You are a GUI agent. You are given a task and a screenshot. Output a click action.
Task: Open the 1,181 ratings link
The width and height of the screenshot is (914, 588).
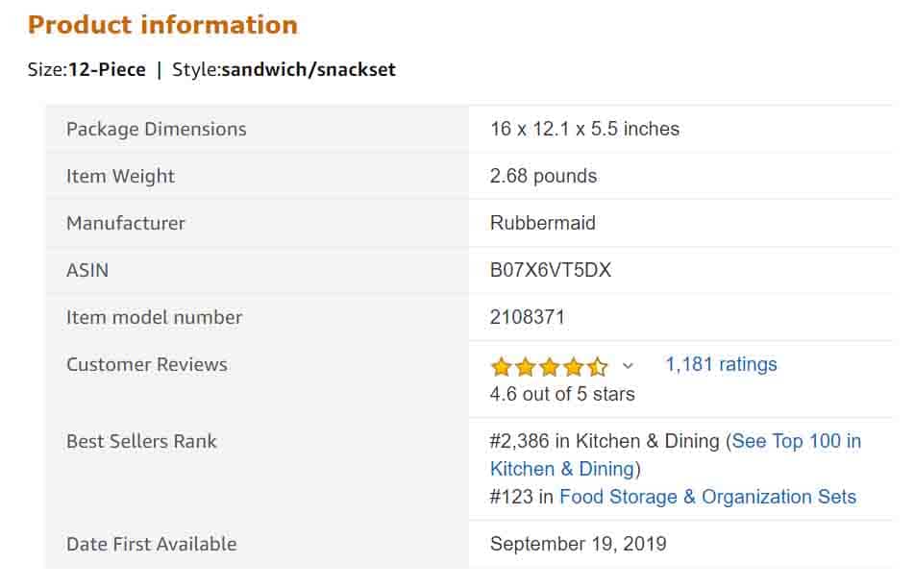(721, 364)
